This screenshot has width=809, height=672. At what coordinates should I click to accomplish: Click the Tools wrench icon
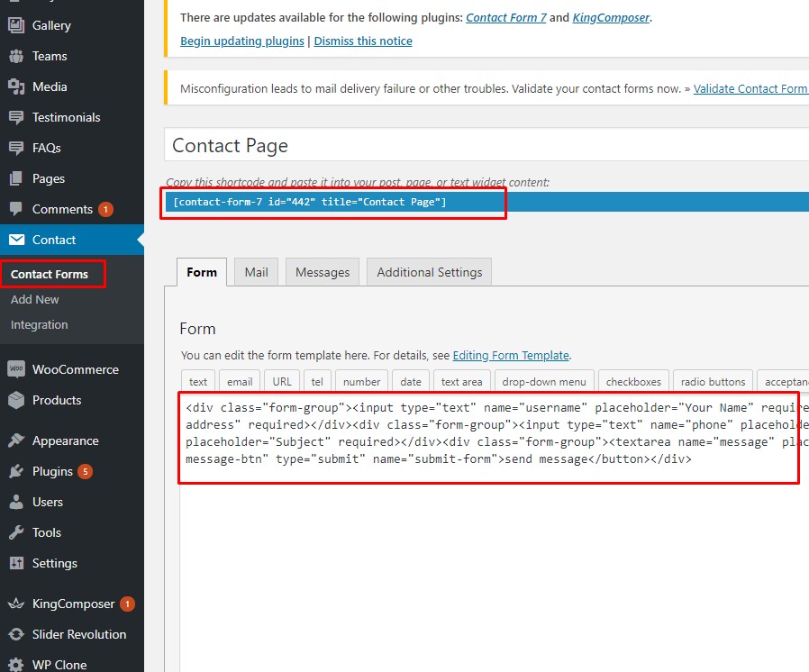coord(16,532)
